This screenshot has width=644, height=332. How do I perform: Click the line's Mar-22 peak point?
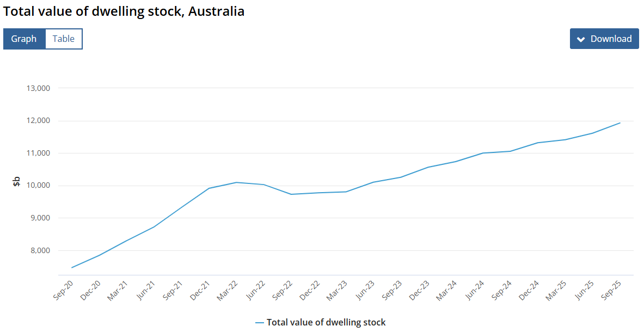pos(236,182)
